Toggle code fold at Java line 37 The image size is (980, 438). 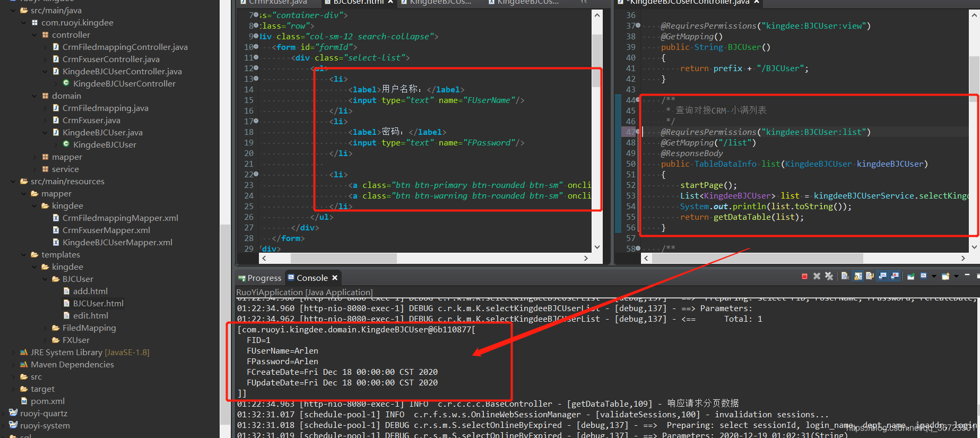(x=638, y=25)
